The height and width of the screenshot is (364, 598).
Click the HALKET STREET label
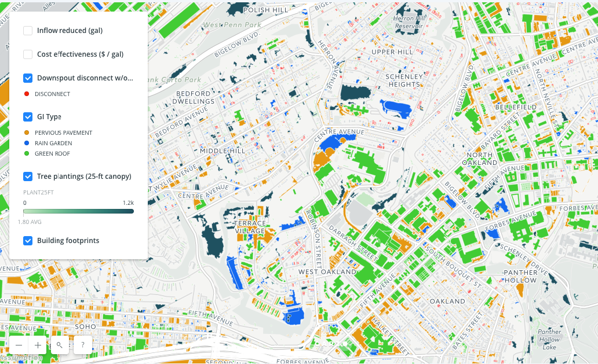click(390, 336)
